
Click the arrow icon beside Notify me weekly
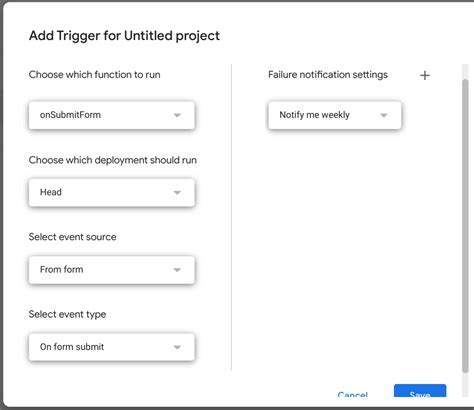(x=384, y=115)
